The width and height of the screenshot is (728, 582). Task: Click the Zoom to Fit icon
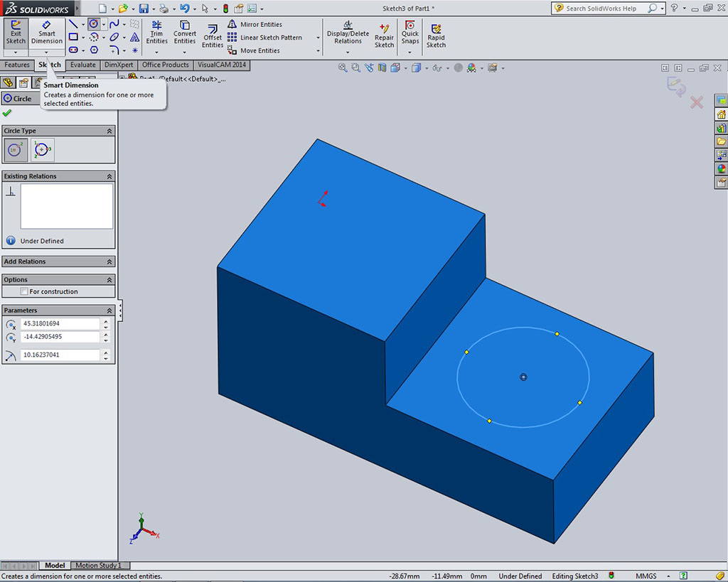click(x=343, y=68)
